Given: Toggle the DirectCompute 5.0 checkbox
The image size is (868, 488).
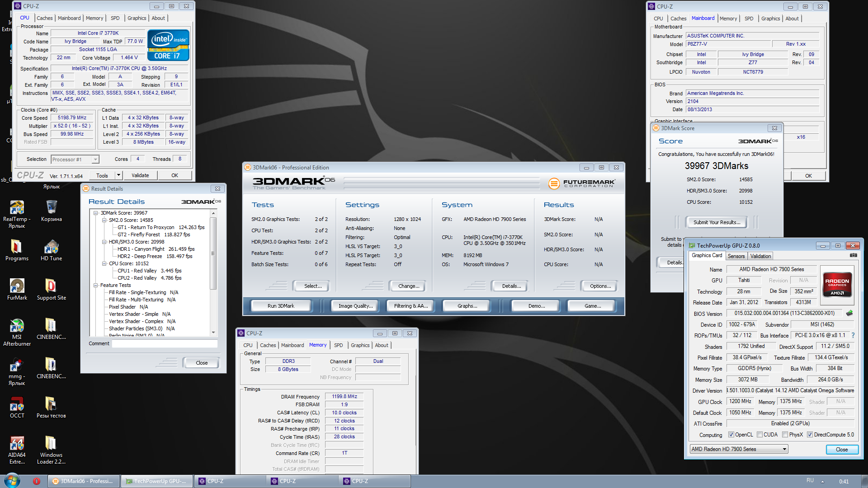Looking at the screenshot, I should 810,435.
